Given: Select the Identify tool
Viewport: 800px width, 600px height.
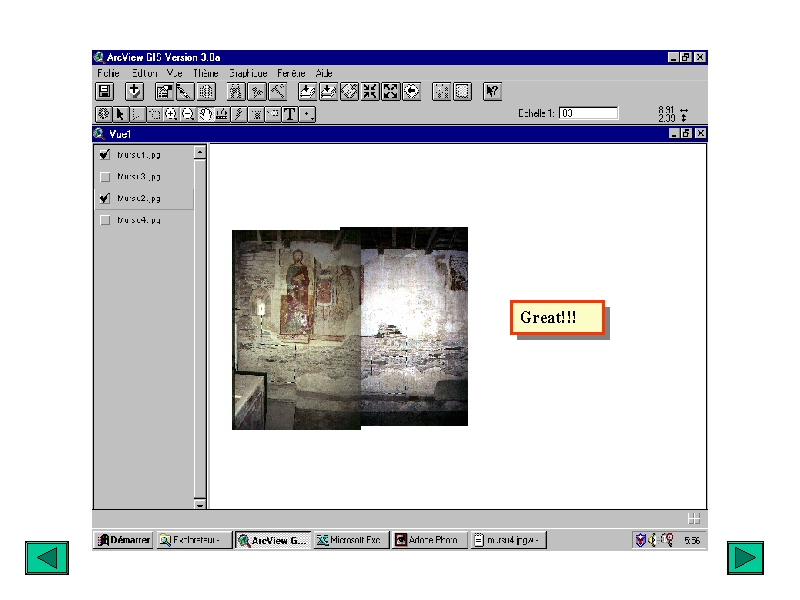Looking at the screenshot, I should (104, 114).
